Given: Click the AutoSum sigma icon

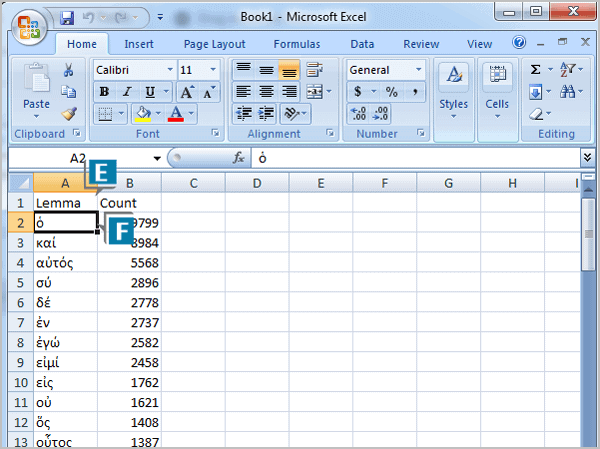Looking at the screenshot, I should click(536, 70).
